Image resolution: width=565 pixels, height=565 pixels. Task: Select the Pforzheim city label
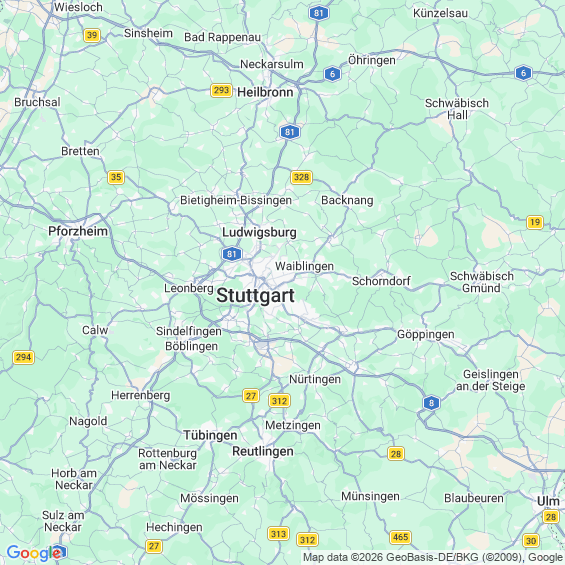78,231
